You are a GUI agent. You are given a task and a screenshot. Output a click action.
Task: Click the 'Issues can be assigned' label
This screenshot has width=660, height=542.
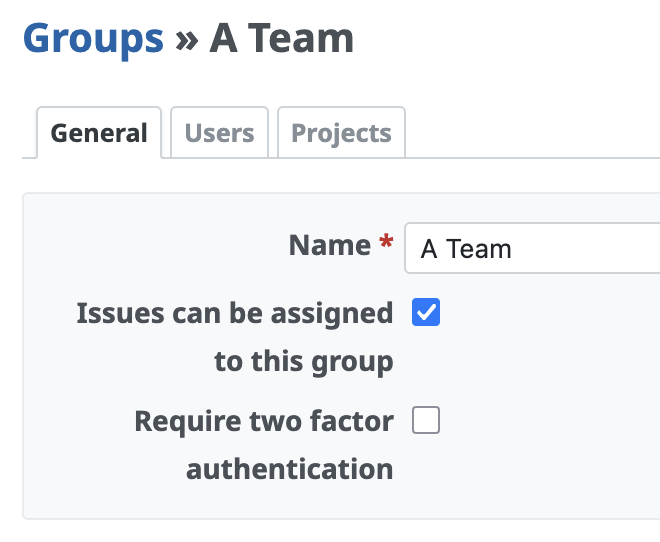point(234,313)
